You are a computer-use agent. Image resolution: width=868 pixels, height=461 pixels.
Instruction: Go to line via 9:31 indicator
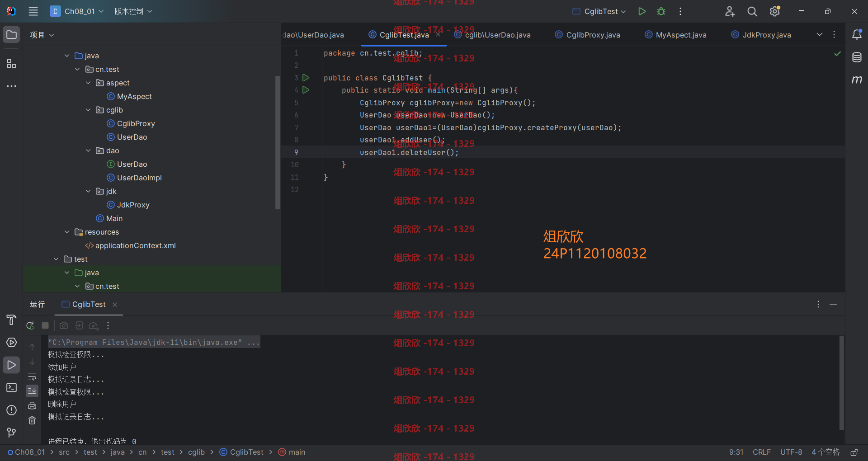[736, 452]
